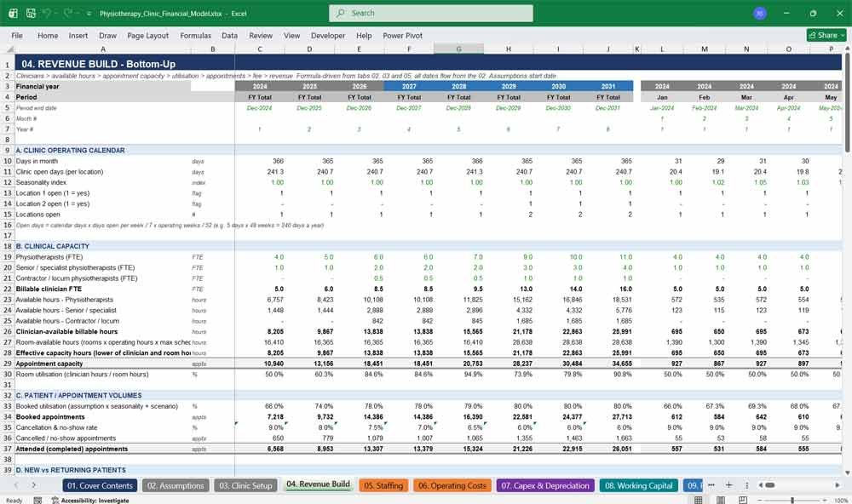Switch to Page Layout view icon
852x504 pixels.
(x=721, y=501)
